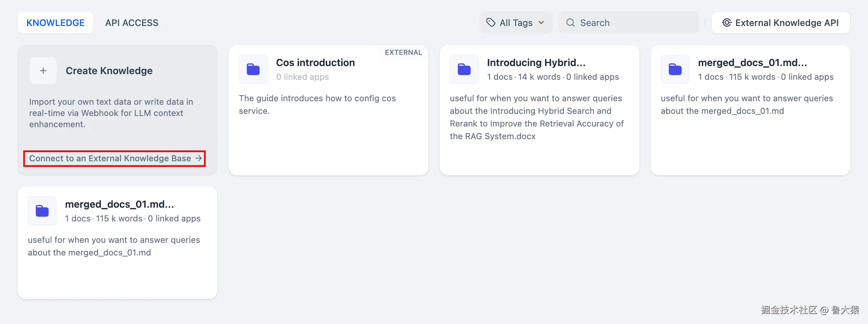Click the magnifier icon in search box
The image size is (868, 324).
click(x=570, y=23)
